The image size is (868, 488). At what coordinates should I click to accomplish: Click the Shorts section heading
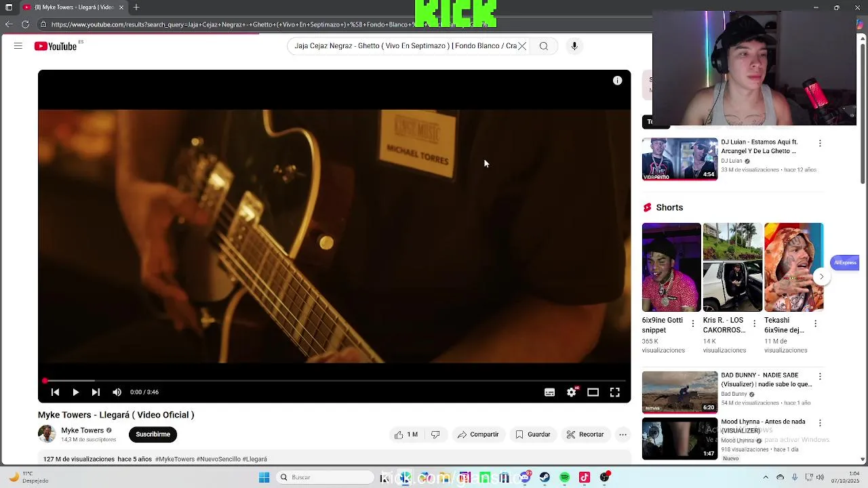click(669, 207)
